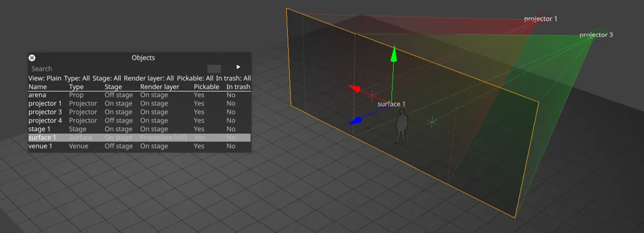Click the Venue type cell
This screenshot has height=233, width=644.
point(78,146)
